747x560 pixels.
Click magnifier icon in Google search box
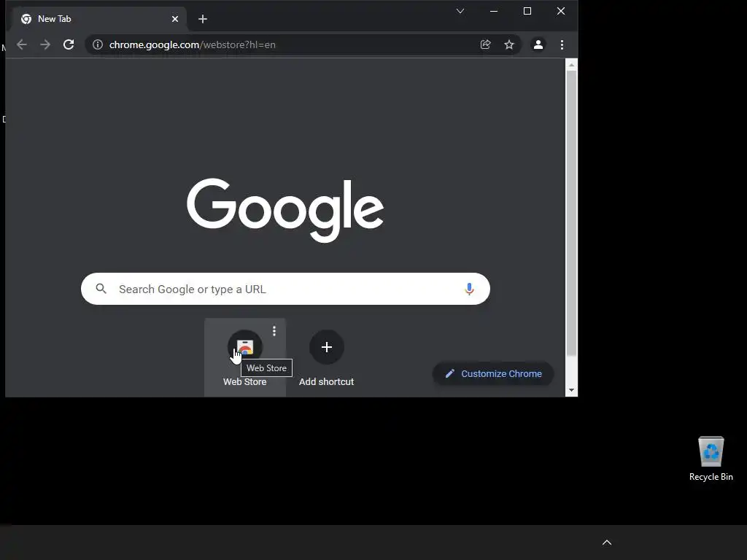click(101, 289)
